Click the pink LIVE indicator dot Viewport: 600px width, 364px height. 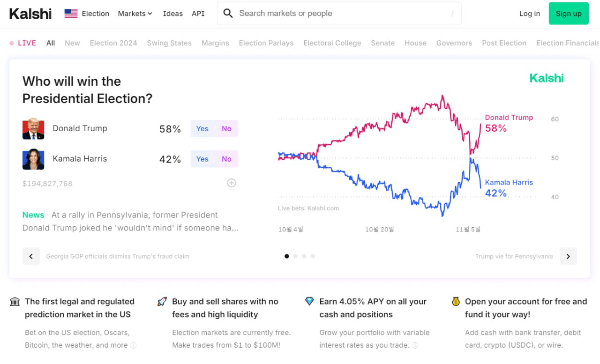coord(12,43)
